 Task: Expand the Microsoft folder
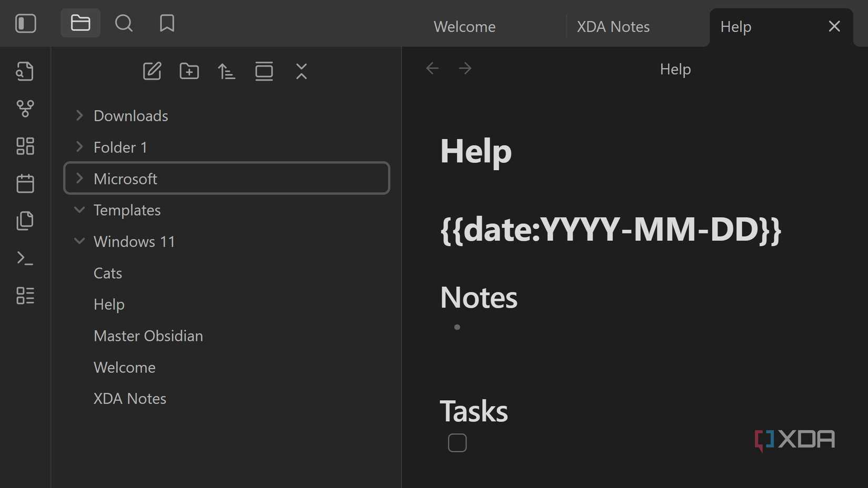(x=79, y=179)
